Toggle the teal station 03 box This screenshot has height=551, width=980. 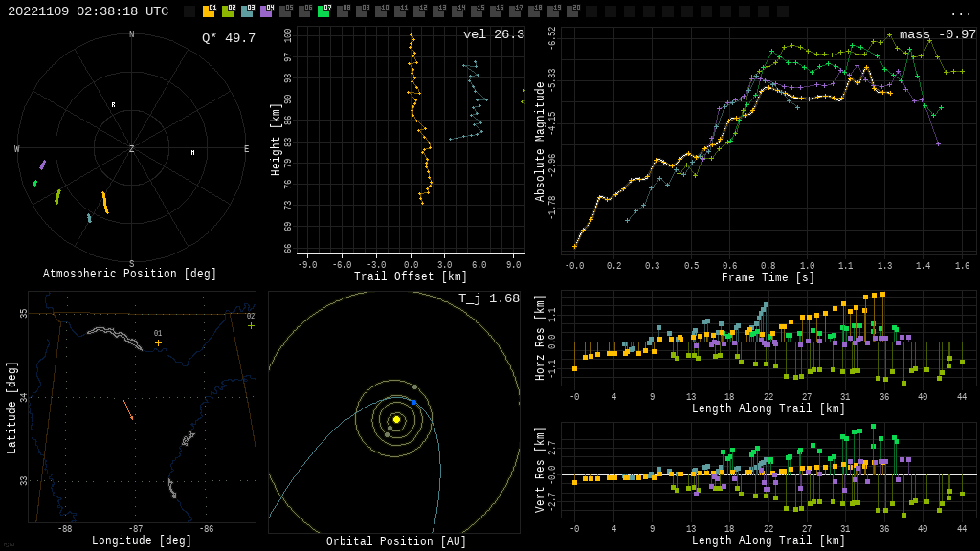click(247, 11)
